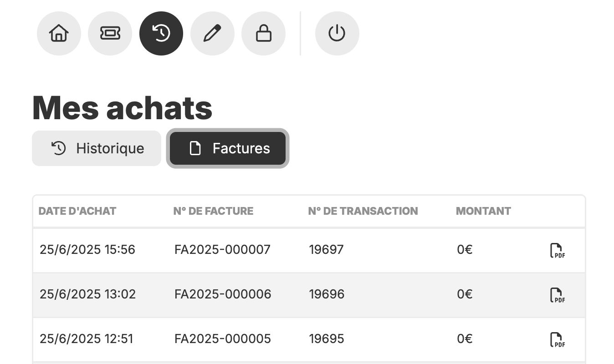Viewport: 614px width, 364px height.
Task: Select invoice number FA2025-000007
Action: pyautogui.click(x=222, y=250)
